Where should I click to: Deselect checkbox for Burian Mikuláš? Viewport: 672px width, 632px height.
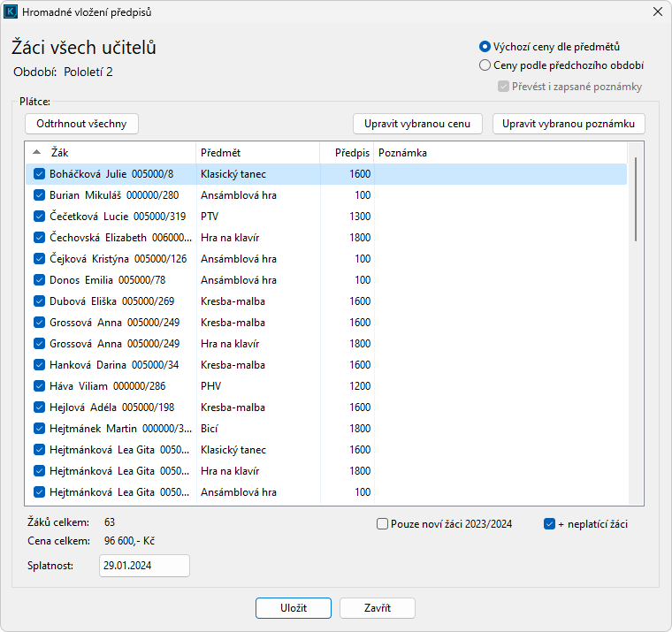click(39, 195)
